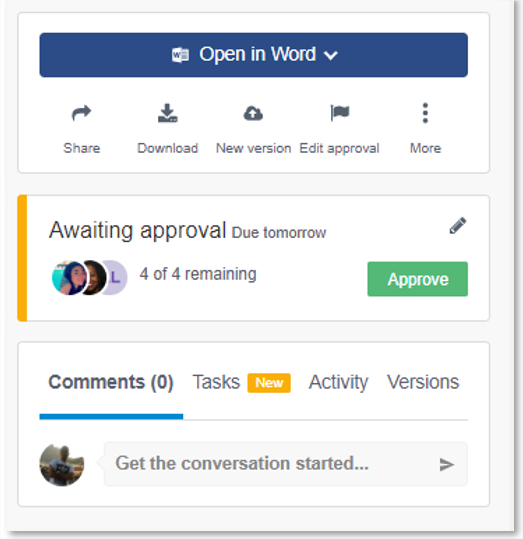Click the '4 of 4 remaining' text
523x539 pixels.
[x=198, y=274]
